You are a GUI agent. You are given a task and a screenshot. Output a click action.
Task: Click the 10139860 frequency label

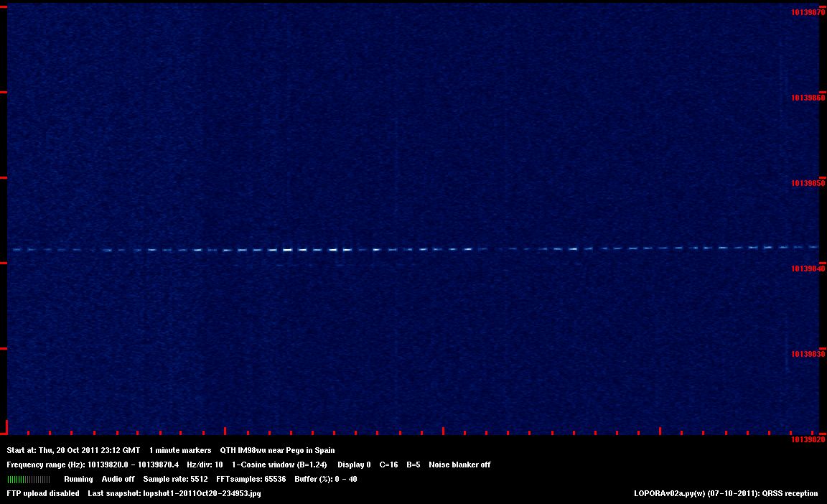[808, 98]
